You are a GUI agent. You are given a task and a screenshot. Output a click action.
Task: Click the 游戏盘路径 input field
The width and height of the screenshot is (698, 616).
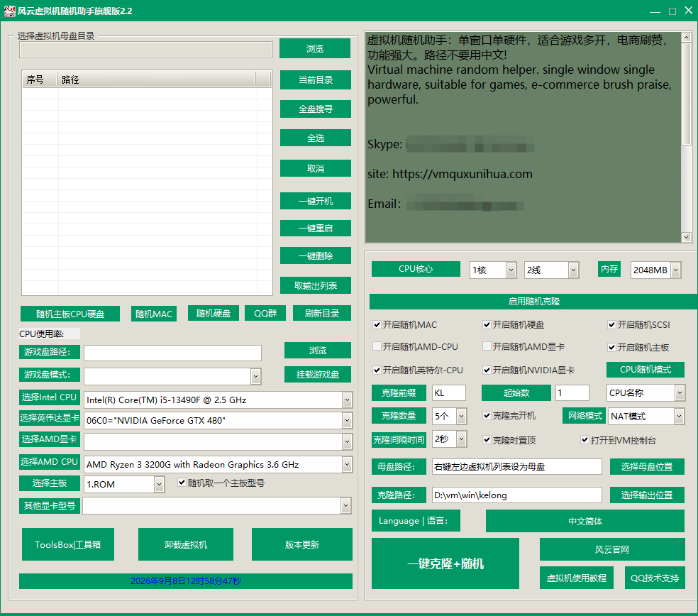pyautogui.click(x=172, y=353)
